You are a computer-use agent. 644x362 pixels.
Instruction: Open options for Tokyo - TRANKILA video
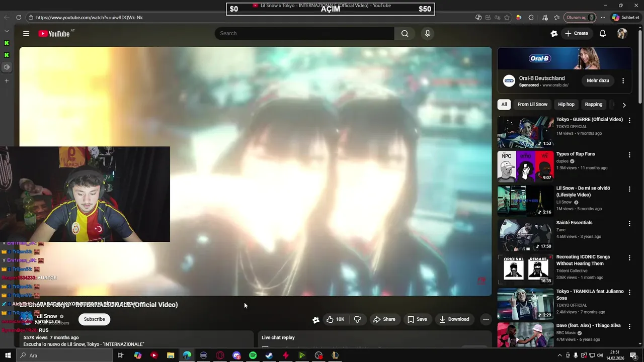[x=629, y=293]
